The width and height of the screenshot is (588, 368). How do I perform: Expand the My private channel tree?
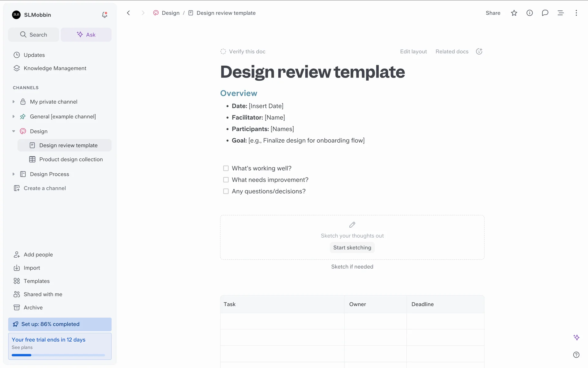tap(13, 102)
